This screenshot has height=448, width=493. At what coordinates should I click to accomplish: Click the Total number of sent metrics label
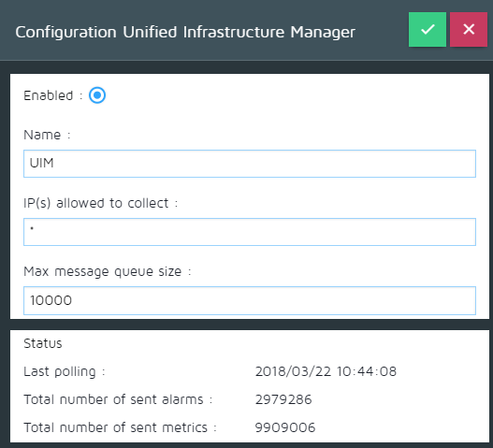click(x=115, y=427)
